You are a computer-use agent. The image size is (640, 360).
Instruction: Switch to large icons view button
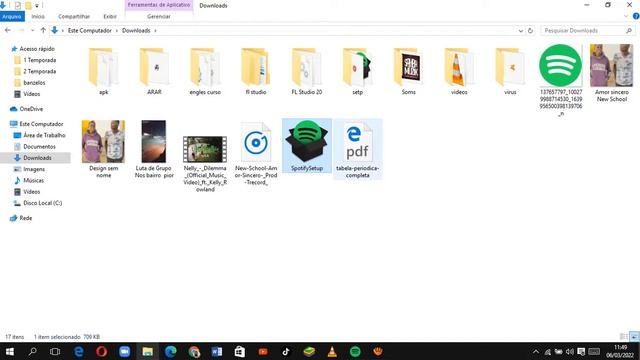coord(634,337)
